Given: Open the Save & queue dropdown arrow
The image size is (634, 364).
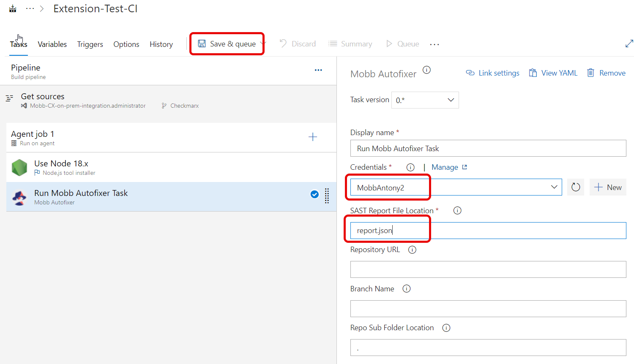Looking at the screenshot, I should coord(263,43).
